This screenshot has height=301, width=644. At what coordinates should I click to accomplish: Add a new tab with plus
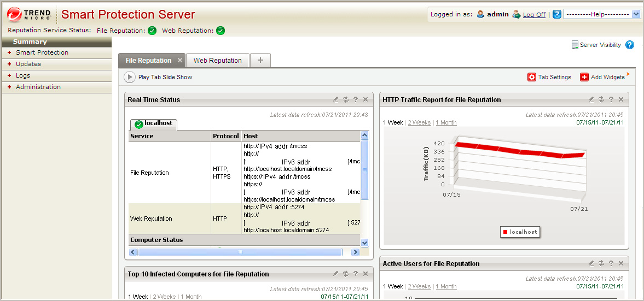260,61
